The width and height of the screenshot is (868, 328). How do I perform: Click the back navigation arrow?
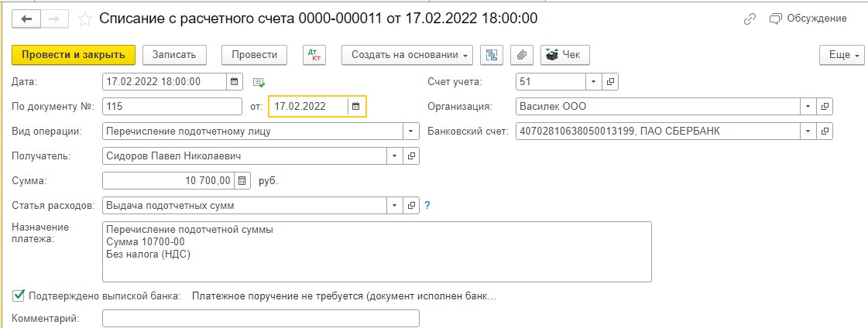pyautogui.click(x=26, y=19)
